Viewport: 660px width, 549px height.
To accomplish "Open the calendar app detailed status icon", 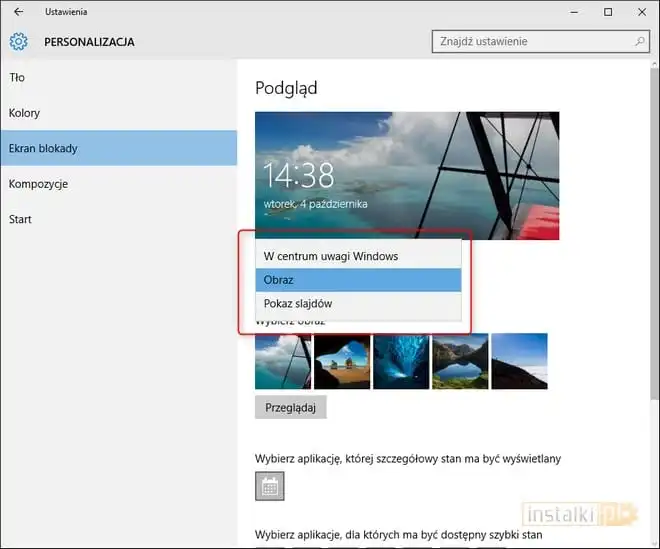I will pos(270,486).
